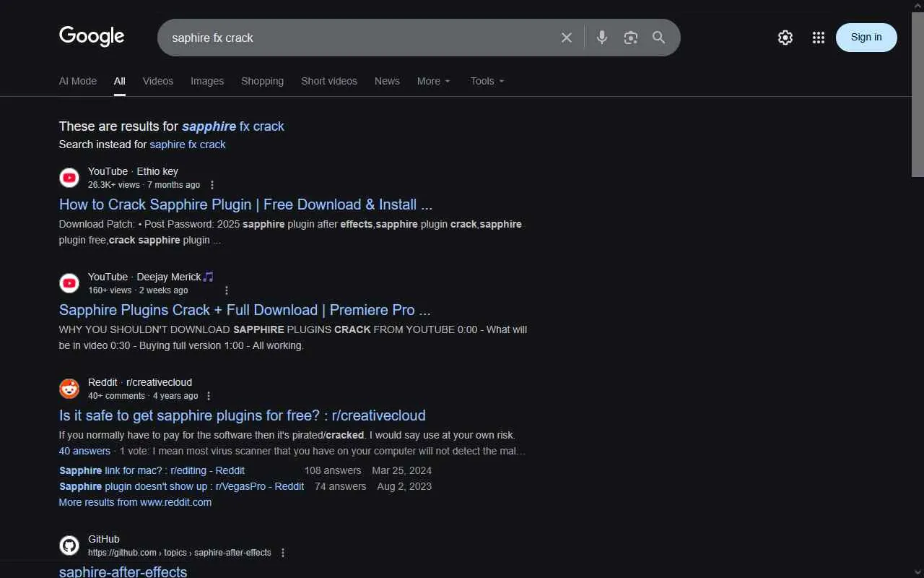Click More results from www.reddit.com
This screenshot has height=578, width=924.
click(135, 502)
